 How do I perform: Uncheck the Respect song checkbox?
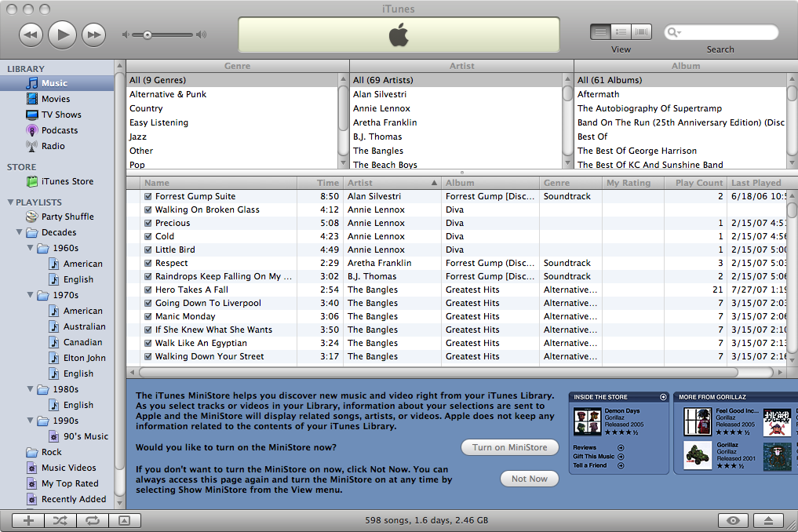(148, 263)
